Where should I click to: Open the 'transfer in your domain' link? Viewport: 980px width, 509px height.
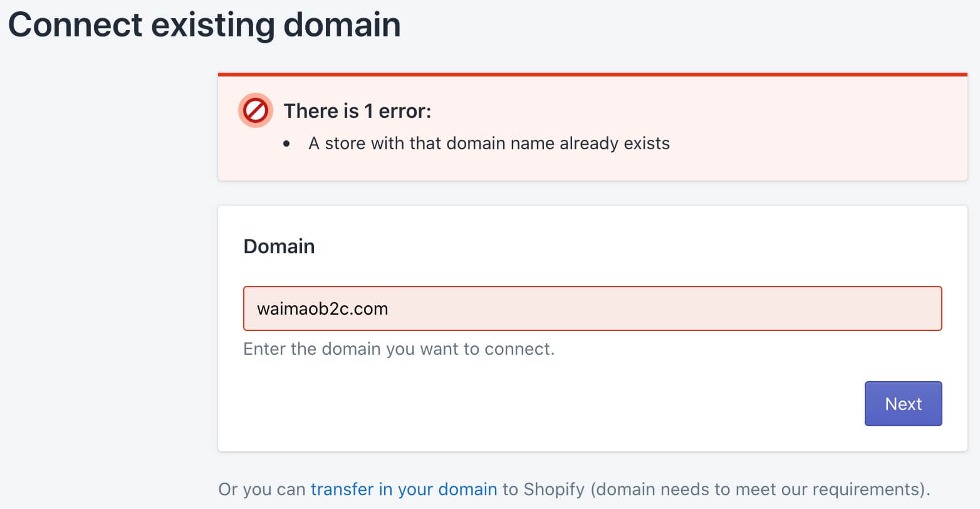tap(404, 489)
